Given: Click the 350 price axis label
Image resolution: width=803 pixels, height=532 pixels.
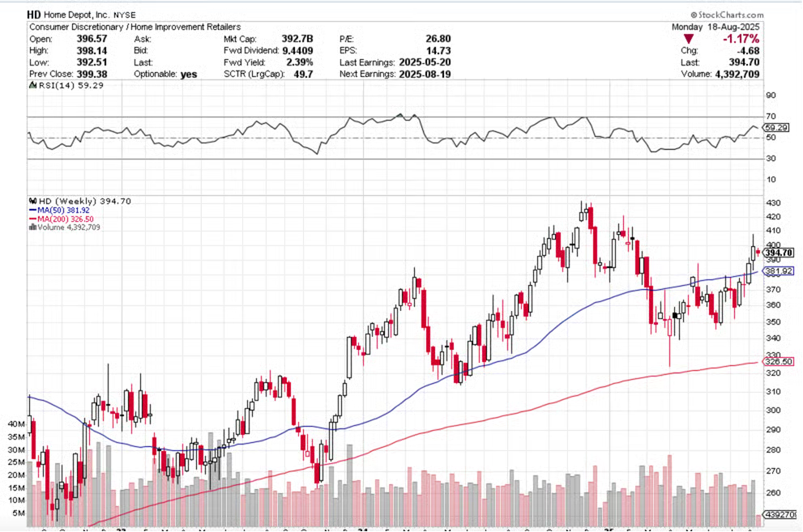Looking at the screenshot, I should pyautogui.click(x=773, y=322).
